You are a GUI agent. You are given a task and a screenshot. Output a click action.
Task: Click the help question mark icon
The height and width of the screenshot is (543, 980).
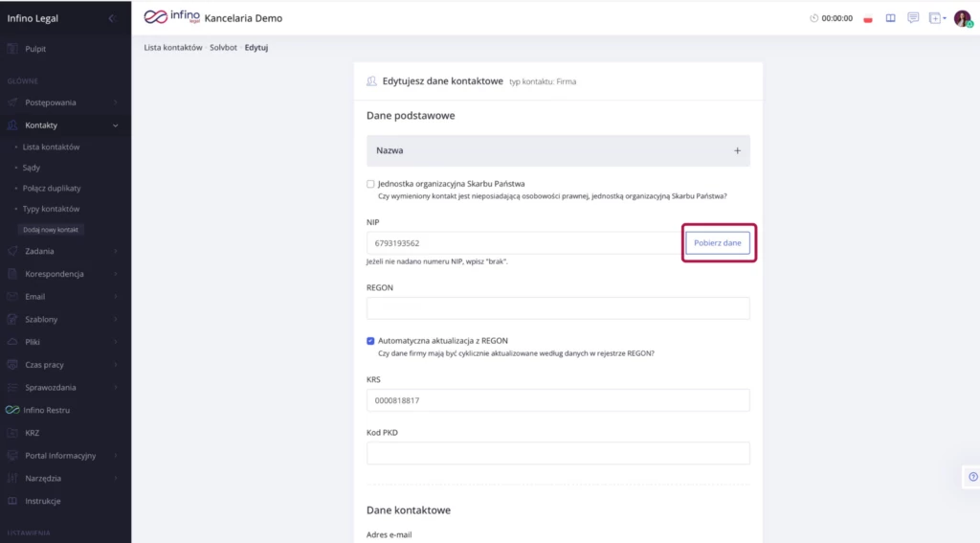tap(972, 476)
